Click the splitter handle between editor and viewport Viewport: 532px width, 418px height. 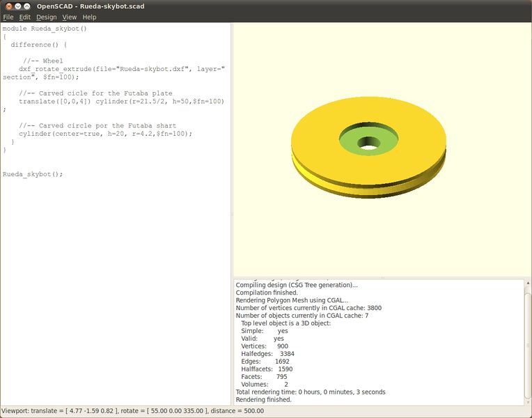pos(231,214)
